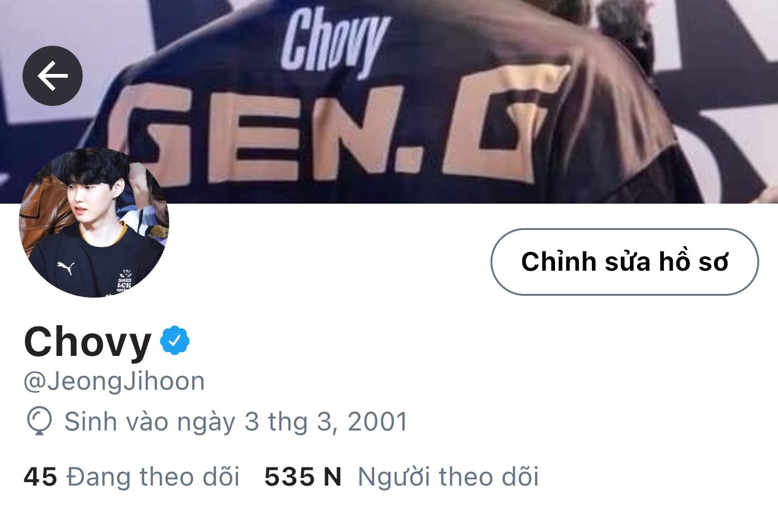Viewport: 778px width, 532px height.
Task: Tap the blue verified badge
Action: pyautogui.click(x=175, y=340)
